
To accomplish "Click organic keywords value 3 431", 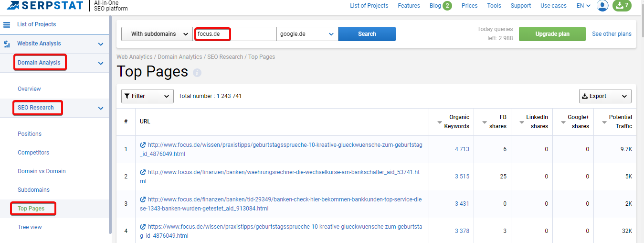I will 462,204.
